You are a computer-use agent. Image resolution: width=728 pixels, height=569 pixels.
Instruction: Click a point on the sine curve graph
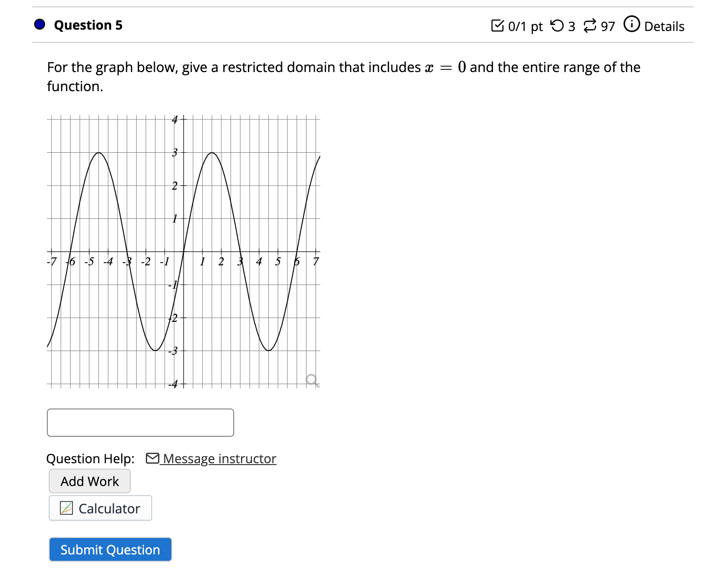(x=212, y=153)
